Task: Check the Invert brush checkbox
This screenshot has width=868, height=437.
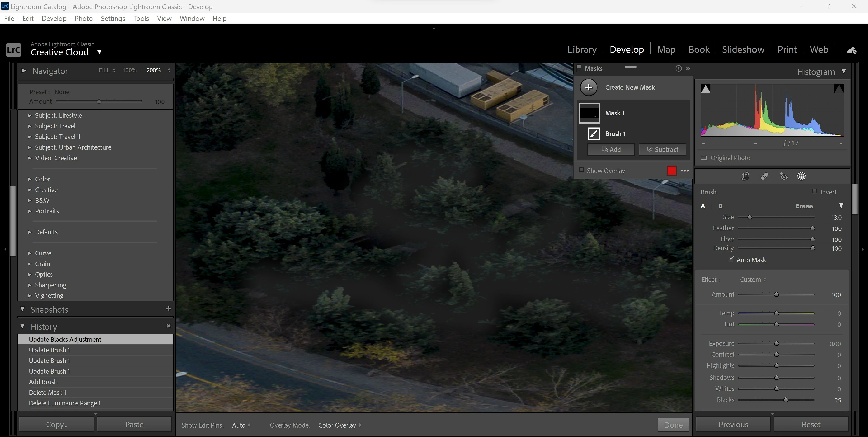Action: click(x=815, y=191)
